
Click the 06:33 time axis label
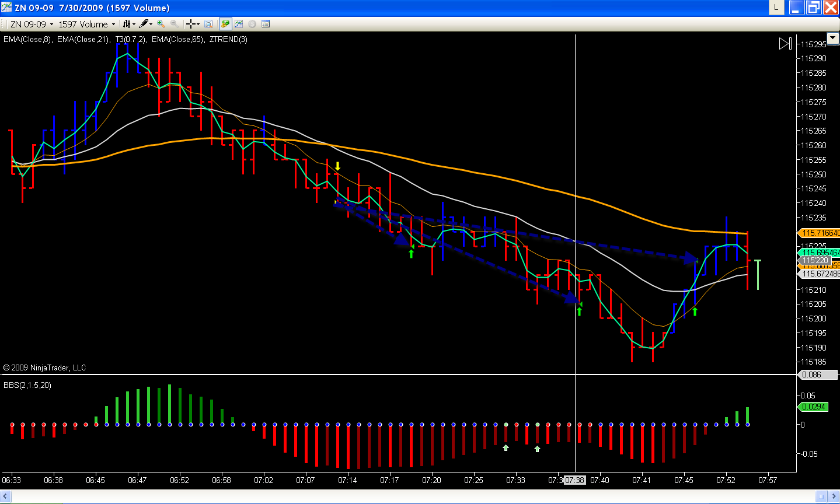pos(11,480)
